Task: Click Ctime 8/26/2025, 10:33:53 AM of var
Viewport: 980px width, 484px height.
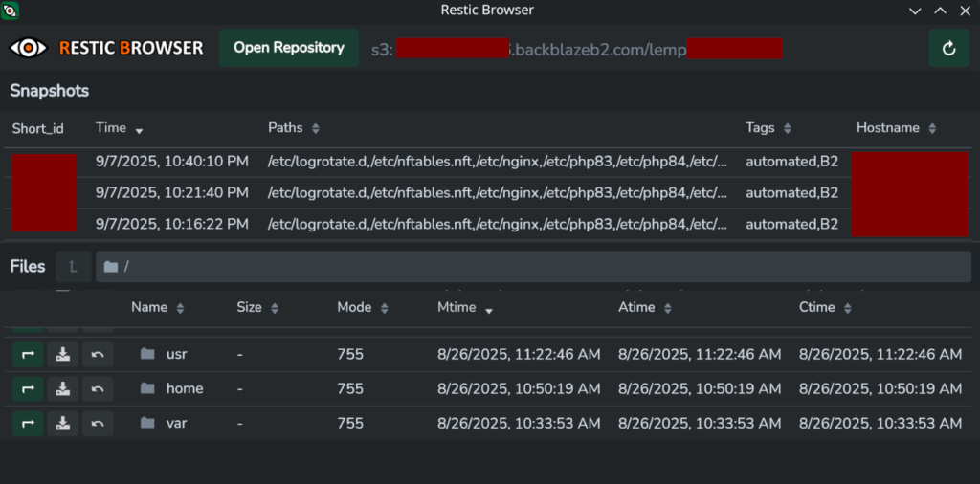Action: pos(880,424)
